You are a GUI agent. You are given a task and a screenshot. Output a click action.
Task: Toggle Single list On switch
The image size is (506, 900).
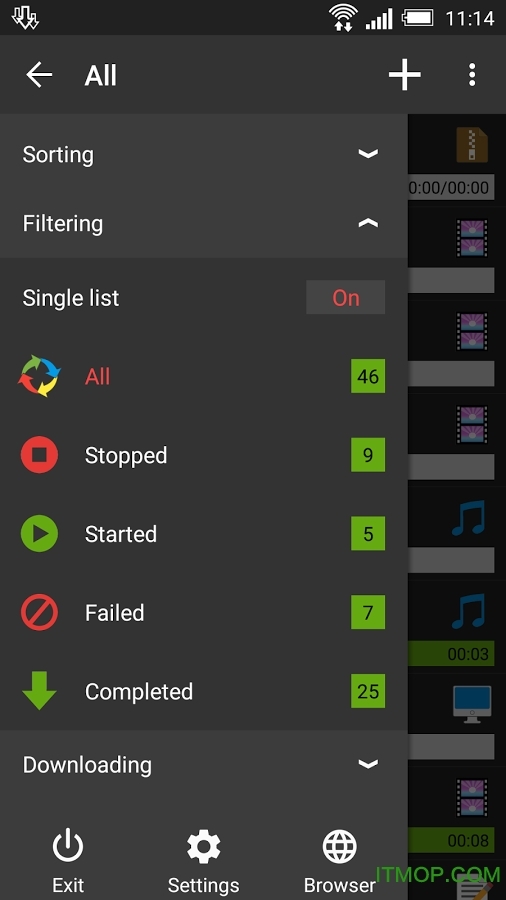click(x=345, y=297)
